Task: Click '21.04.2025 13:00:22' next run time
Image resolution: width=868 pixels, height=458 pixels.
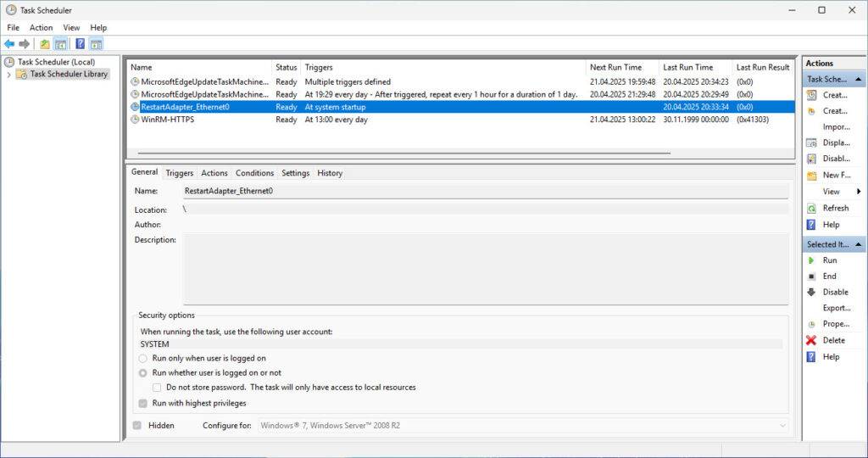Action: click(622, 120)
